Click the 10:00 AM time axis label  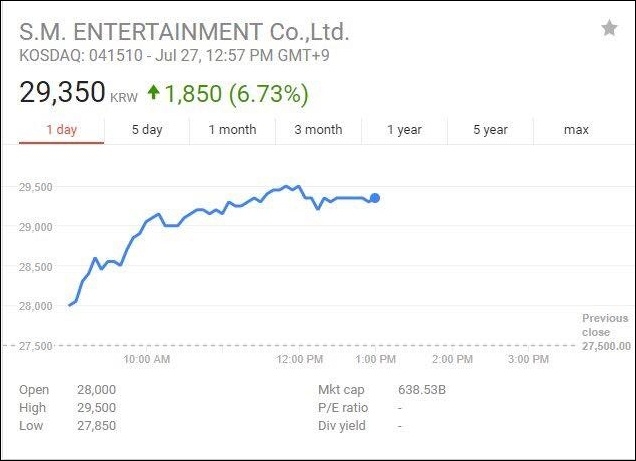(147, 358)
